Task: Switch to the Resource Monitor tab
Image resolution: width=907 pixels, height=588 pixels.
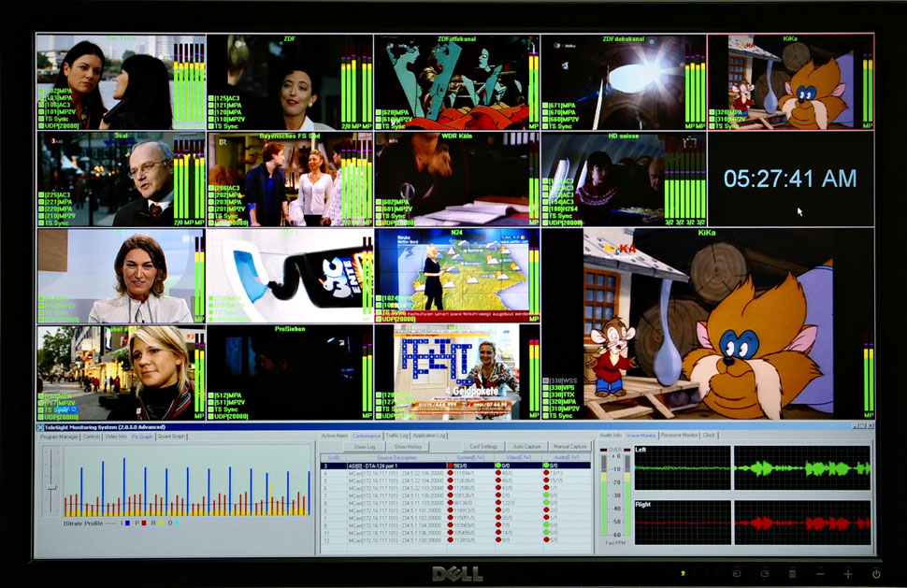Action: (x=679, y=436)
